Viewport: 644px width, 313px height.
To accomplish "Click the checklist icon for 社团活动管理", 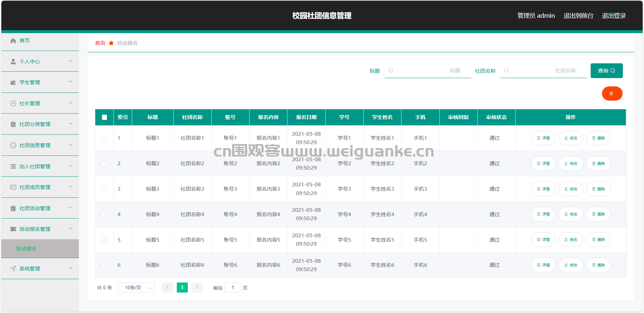I will 13,208.
